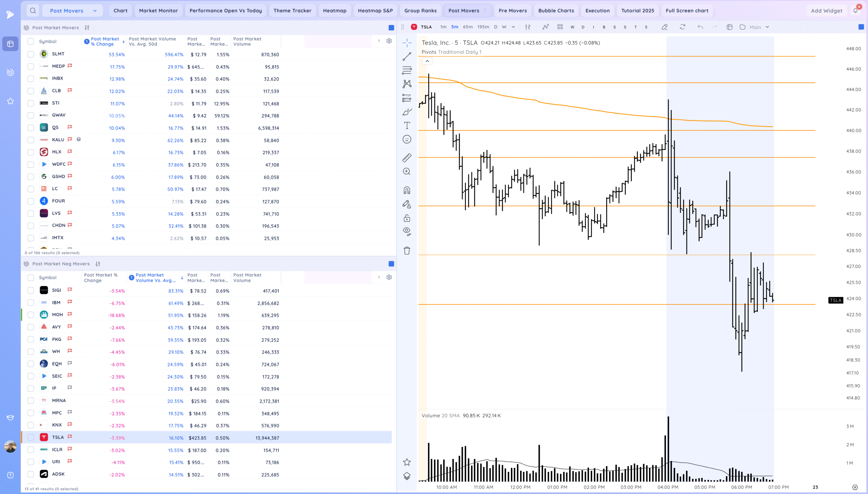Switch to the Heatmap S&P tab
Image resolution: width=868 pixels, height=494 pixels.
375,11
